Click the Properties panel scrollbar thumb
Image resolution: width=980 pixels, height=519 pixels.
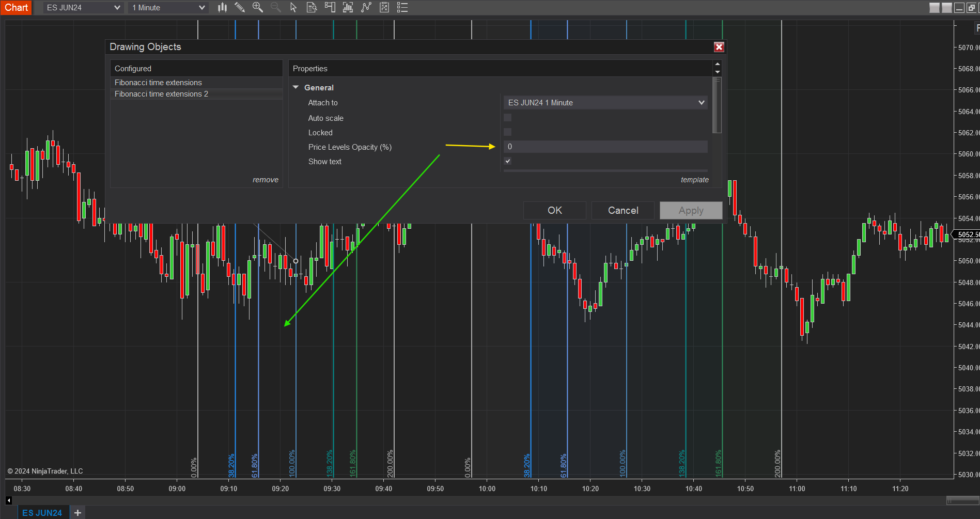pyautogui.click(x=717, y=105)
